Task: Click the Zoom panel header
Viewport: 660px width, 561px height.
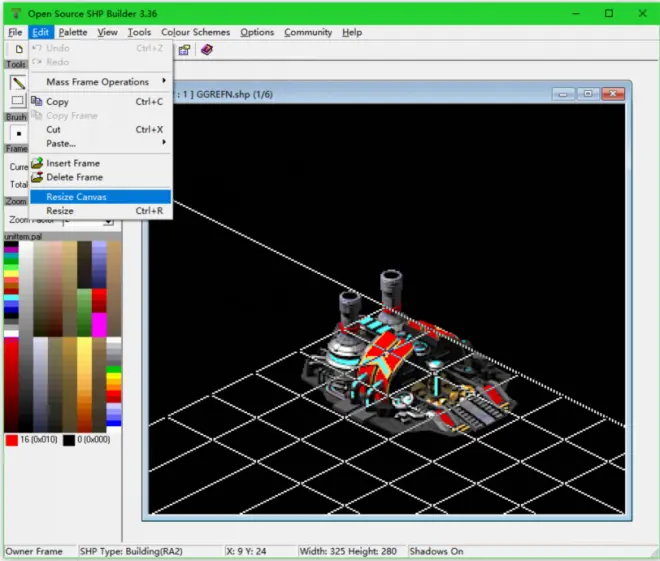Action: click(16, 202)
